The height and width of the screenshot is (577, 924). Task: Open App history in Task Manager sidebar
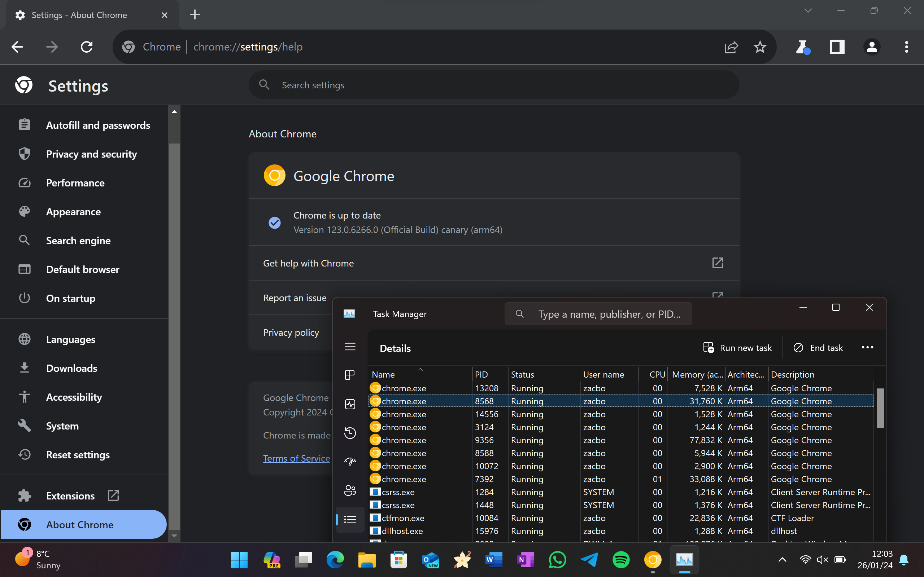tap(350, 433)
